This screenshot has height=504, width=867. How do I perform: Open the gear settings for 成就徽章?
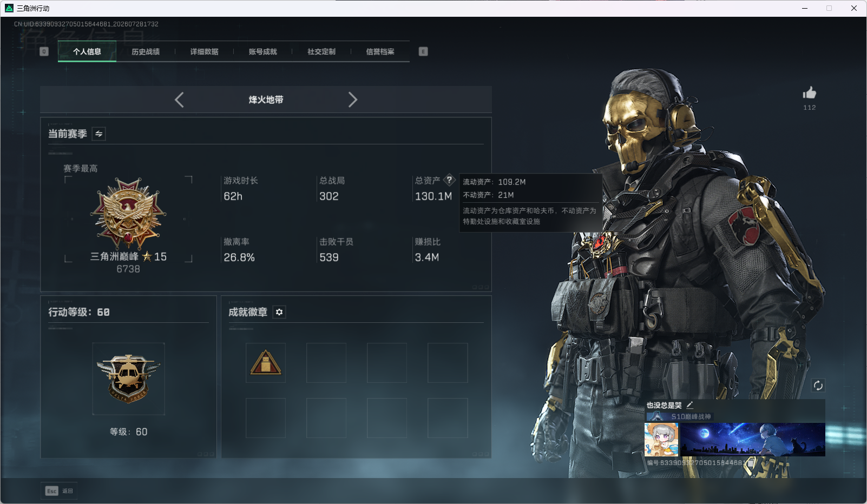[x=279, y=312]
